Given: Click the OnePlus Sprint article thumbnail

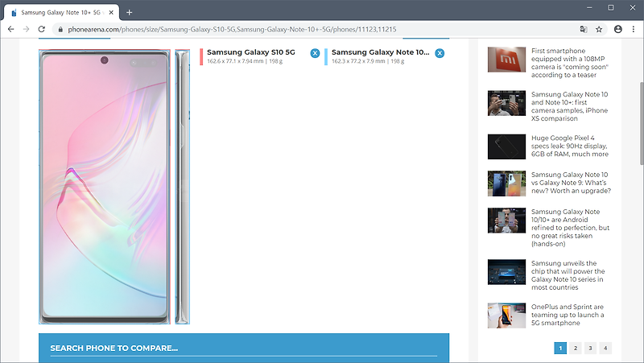Looking at the screenshot, I should click(506, 316).
